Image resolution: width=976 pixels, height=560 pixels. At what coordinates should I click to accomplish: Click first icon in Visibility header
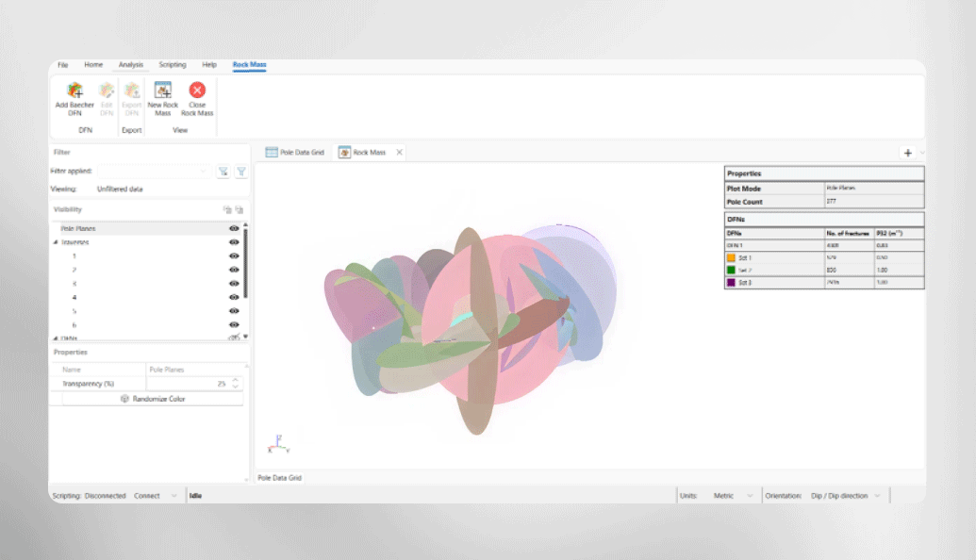point(227,209)
